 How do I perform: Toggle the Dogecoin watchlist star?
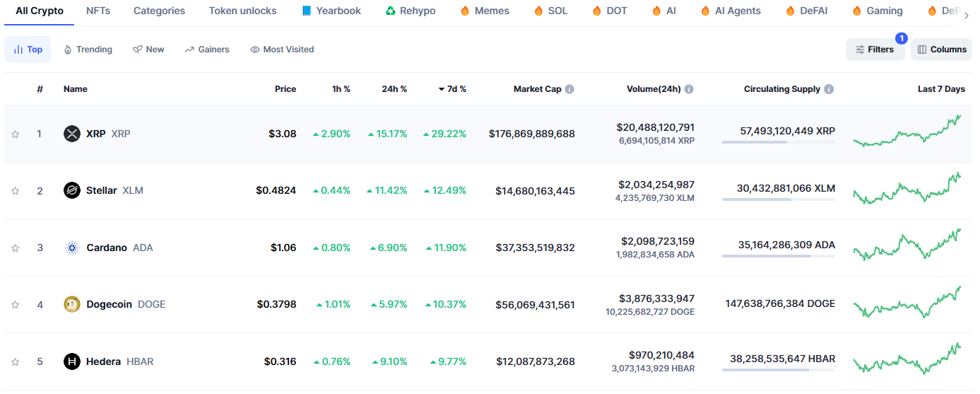(16, 305)
